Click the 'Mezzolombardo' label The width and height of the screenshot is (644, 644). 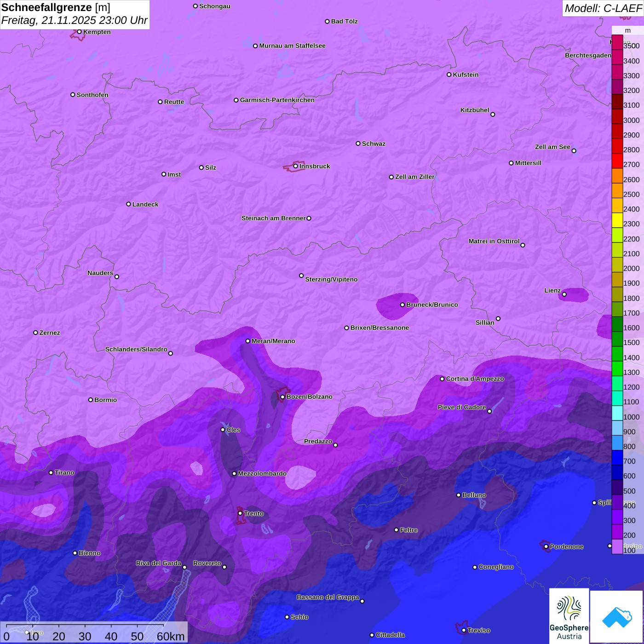tap(262, 473)
